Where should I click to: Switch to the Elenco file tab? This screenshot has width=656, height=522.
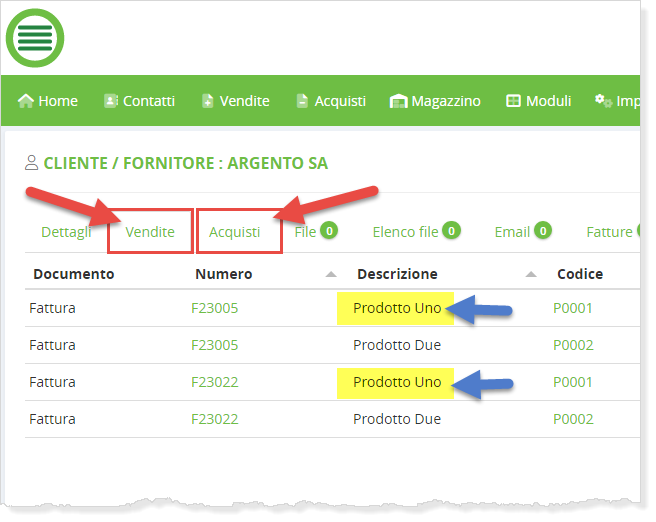click(405, 232)
